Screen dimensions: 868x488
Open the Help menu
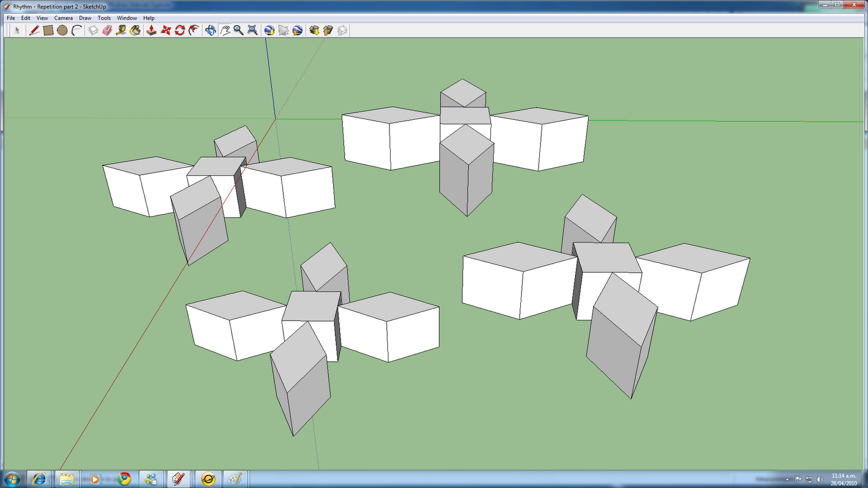pos(149,18)
